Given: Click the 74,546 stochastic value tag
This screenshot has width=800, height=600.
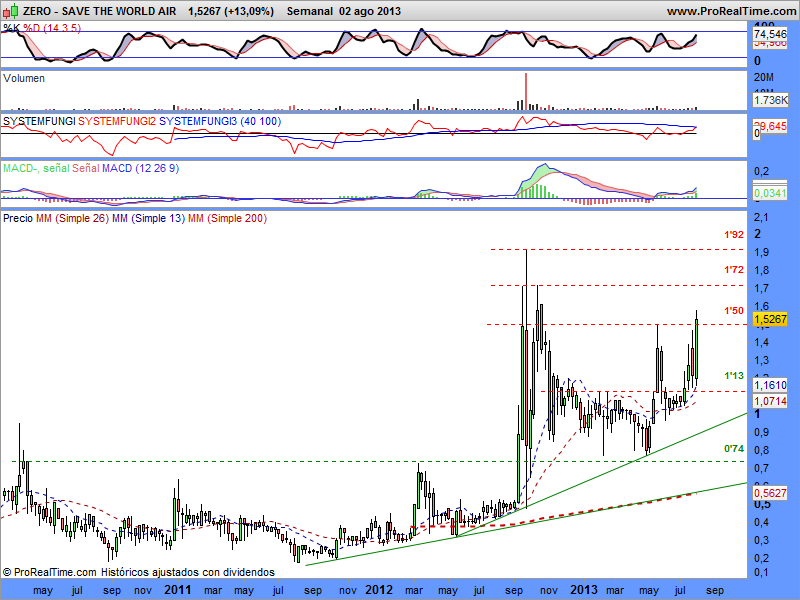Looking at the screenshot, I should (x=770, y=34).
